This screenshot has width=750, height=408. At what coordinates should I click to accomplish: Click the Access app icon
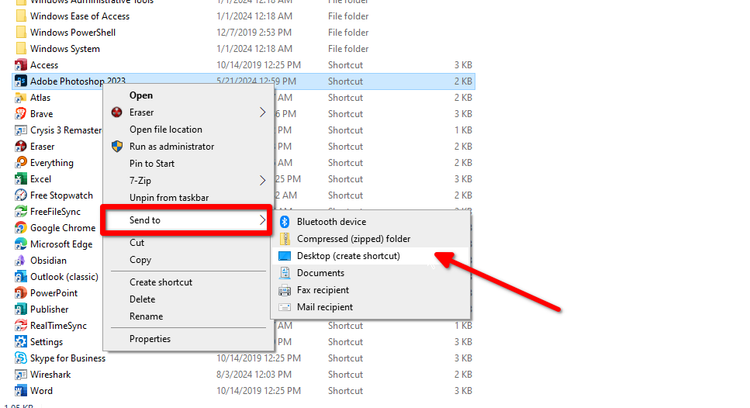(21, 65)
